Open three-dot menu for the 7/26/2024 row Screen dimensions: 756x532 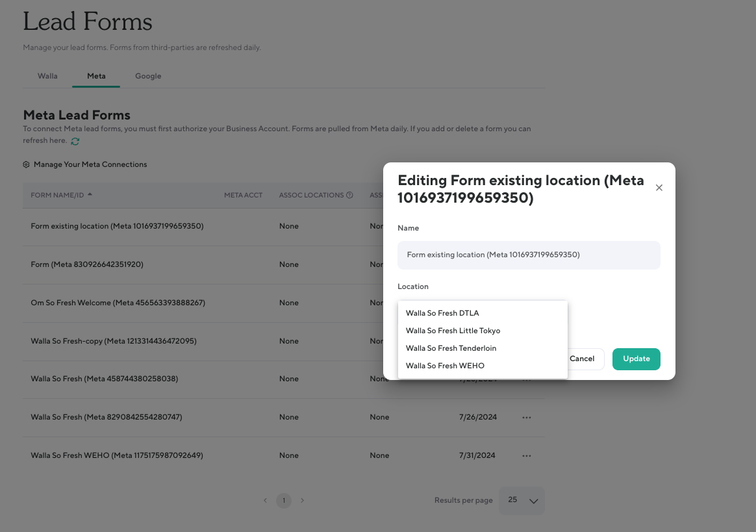tap(526, 418)
